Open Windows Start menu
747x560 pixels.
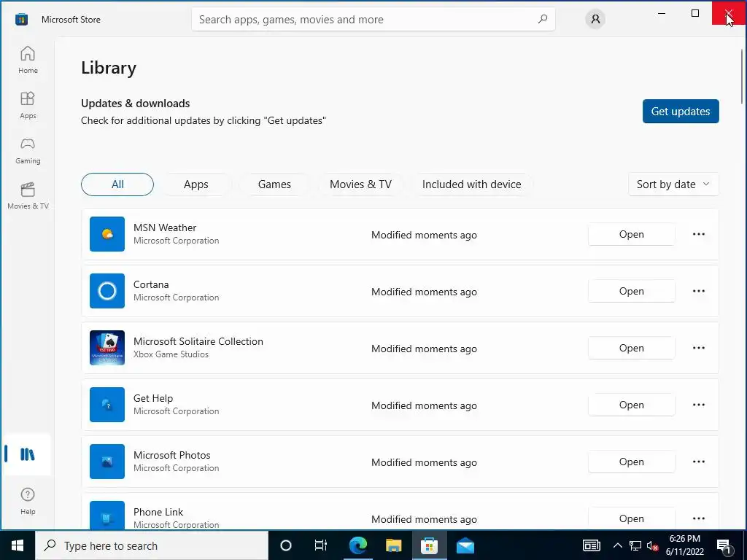tap(18, 545)
